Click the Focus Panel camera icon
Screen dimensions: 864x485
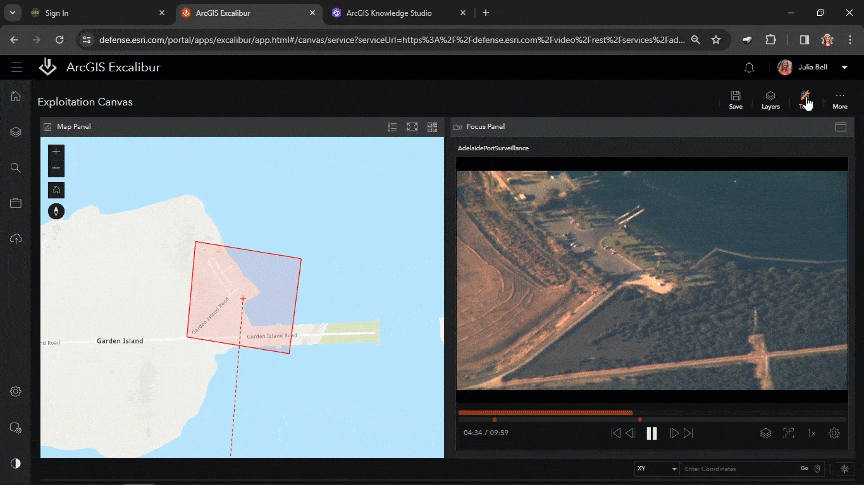tap(457, 127)
